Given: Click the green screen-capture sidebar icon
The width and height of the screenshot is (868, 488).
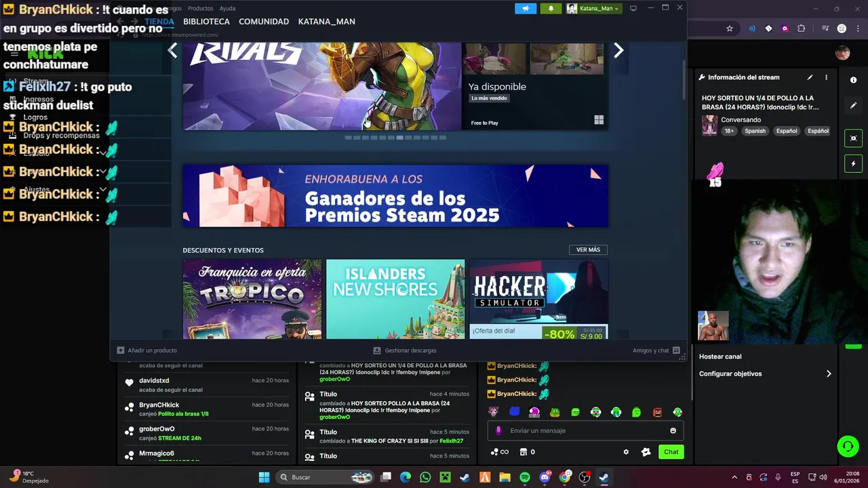Looking at the screenshot, I should (x=854, y=138).
